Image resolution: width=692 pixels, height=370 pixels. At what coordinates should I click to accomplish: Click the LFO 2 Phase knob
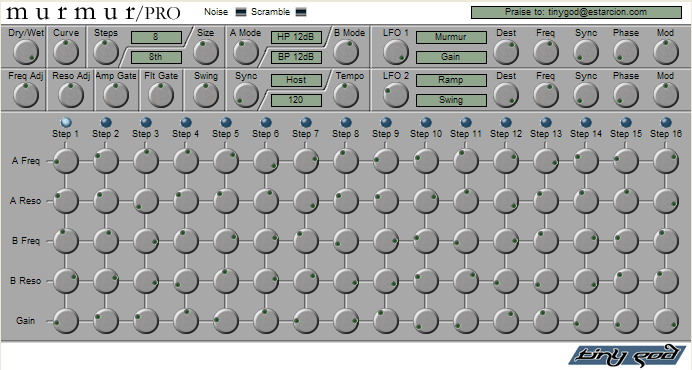pos(626,95)
